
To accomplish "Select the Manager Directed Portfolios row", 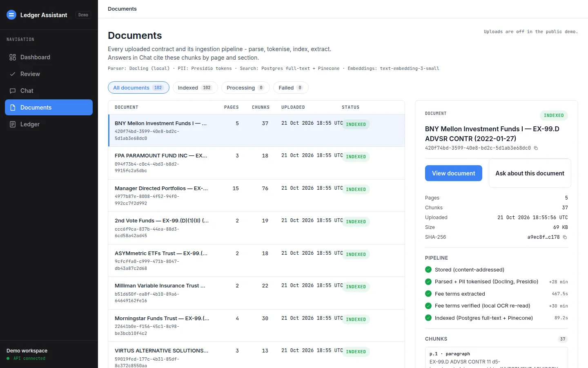I will tap(256, 195).
